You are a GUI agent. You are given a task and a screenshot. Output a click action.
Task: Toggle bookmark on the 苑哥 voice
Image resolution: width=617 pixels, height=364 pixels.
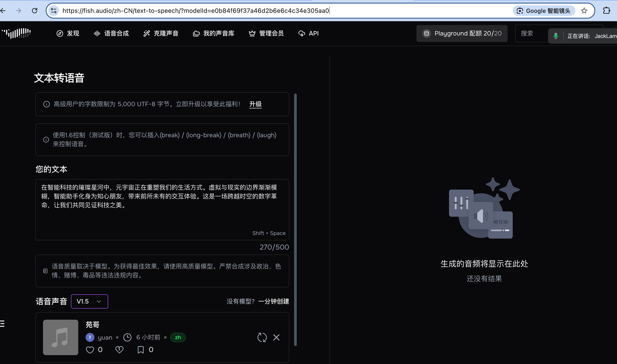141,350
